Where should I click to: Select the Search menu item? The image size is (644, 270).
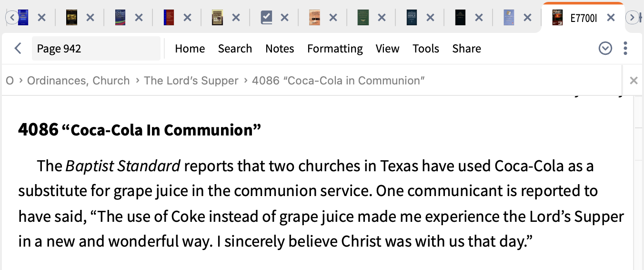tap(235, 49)
